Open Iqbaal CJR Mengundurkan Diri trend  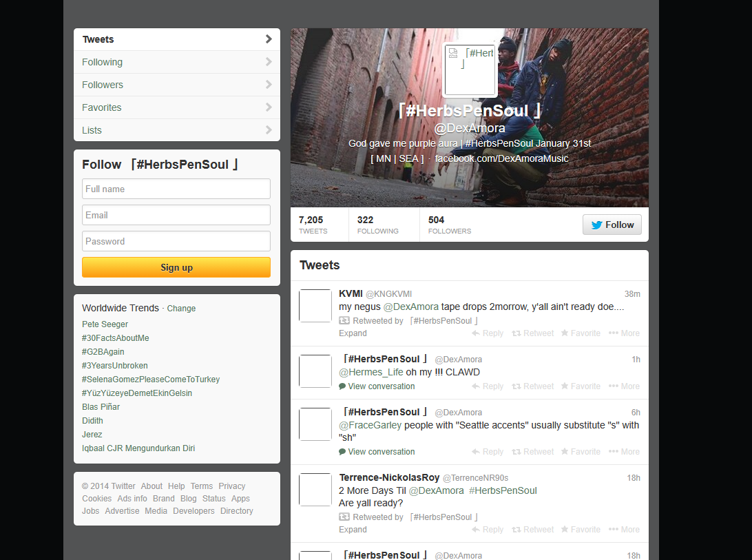138,448
